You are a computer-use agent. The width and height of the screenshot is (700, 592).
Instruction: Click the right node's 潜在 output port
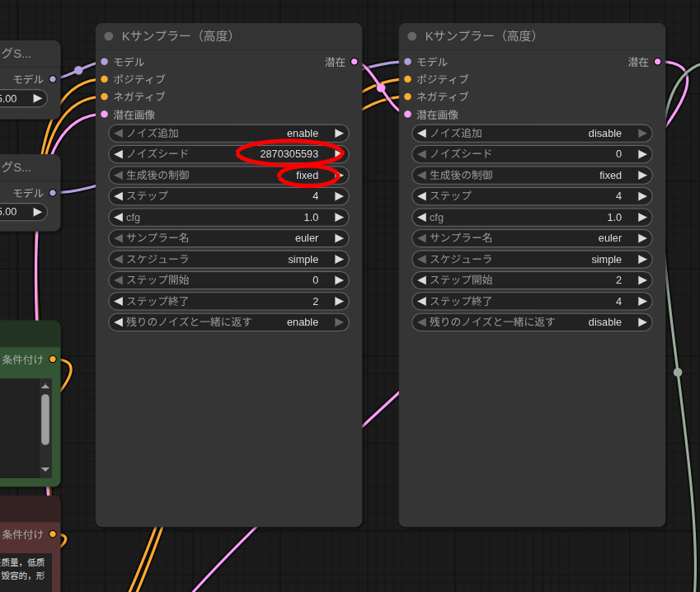click(657, 62)
